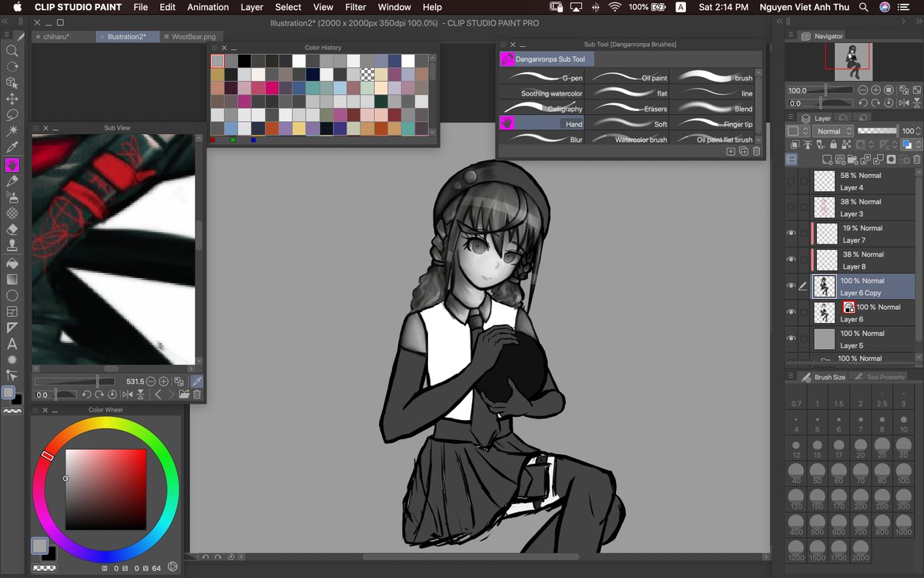This screenshot has height=578, width=924.
Task: Open the Animation menu
Action: [208, 7]
